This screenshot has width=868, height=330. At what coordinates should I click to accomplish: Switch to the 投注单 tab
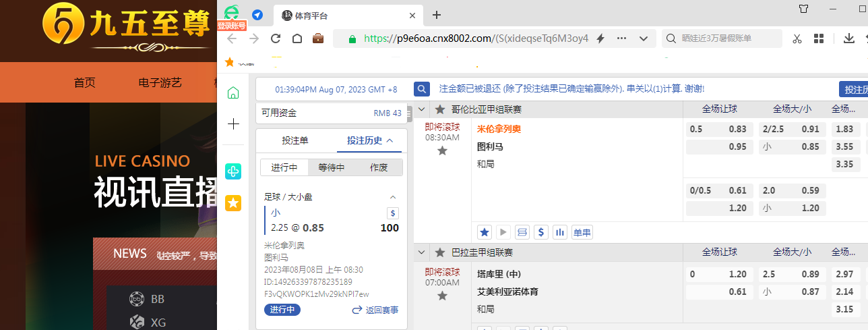click(x=295, y=140)
